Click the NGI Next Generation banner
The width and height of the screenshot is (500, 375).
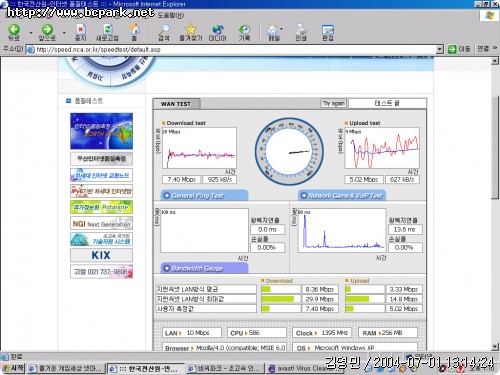point(101,223)
